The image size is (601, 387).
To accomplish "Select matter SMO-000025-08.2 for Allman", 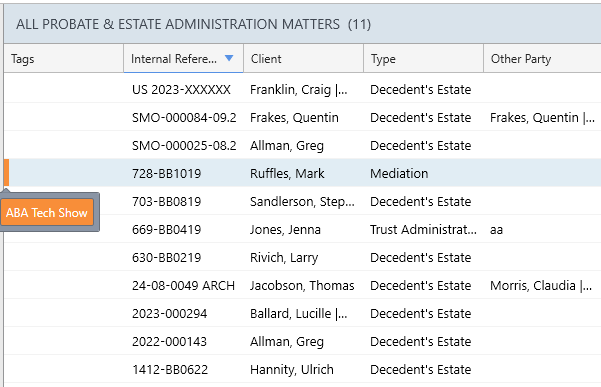I will pos(302,145).
